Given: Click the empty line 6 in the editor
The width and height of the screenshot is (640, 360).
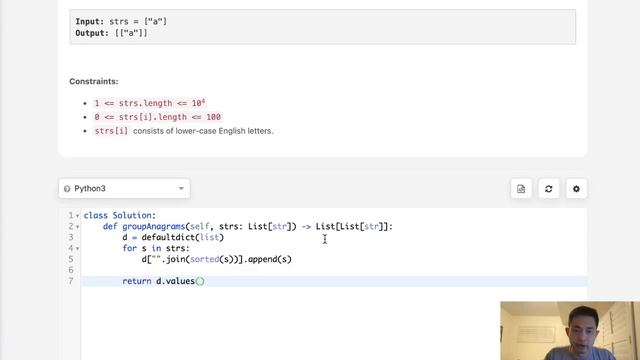Looking at the screenshot, I should pos(334,270).
